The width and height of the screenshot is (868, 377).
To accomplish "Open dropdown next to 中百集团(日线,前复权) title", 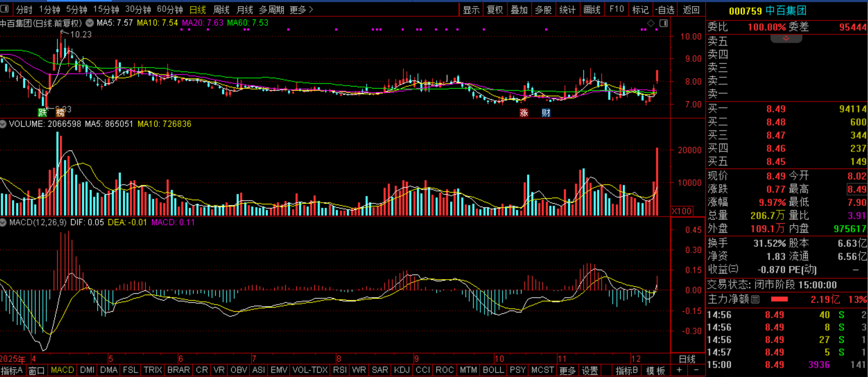I will click(90, 23).
